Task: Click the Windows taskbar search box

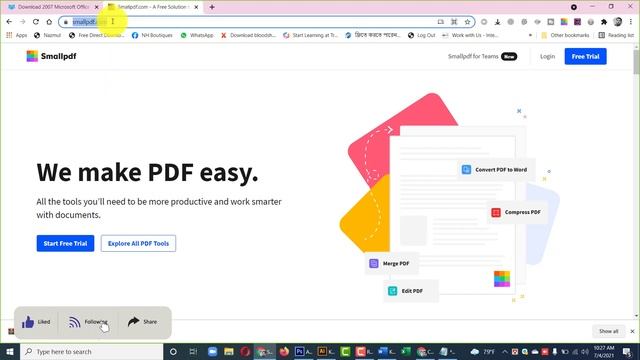Action: coord(91,351)
